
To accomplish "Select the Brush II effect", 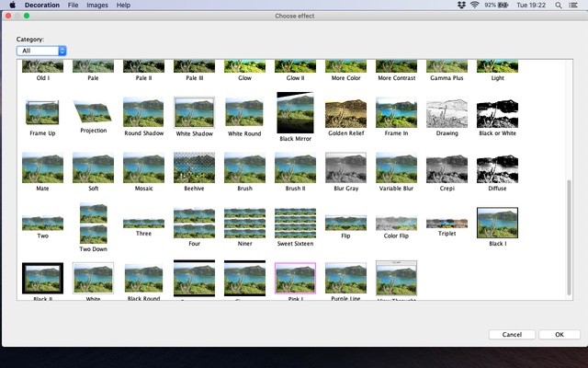I will pyautogui.click(x=295, y=167).
